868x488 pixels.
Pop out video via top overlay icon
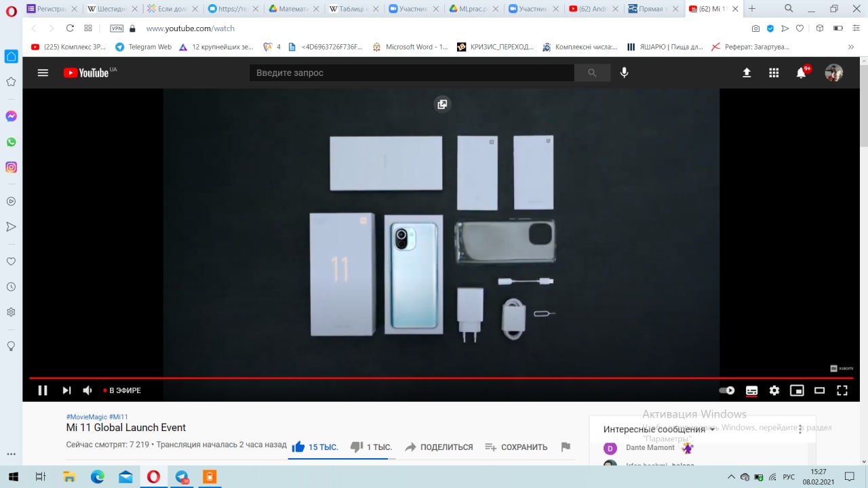[442, 104]
